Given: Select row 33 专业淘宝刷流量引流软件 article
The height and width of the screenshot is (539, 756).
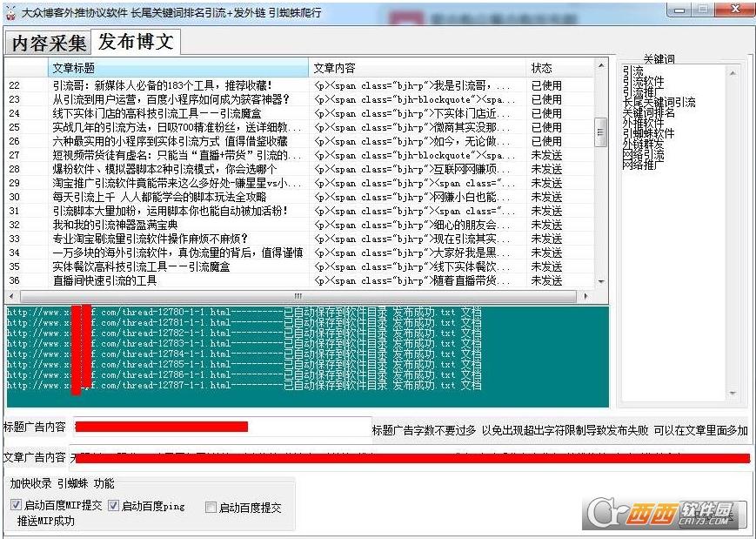Looking at the screenshot, I should (299, 239).
